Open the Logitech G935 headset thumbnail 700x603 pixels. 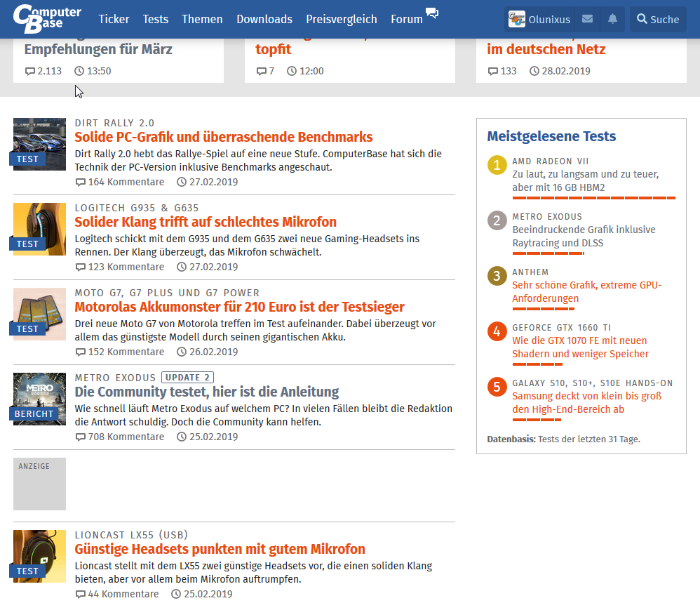point(40,229)
